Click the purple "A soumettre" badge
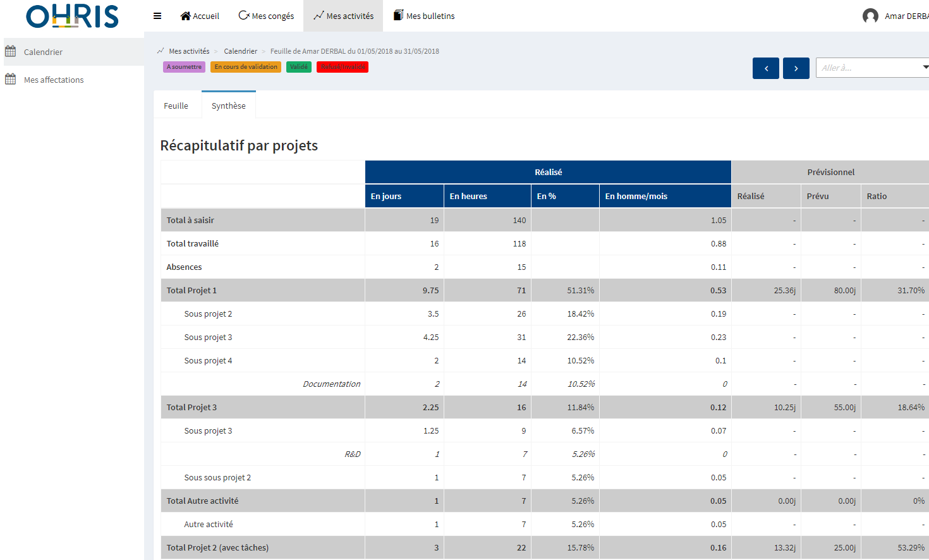929x560 pixels. point(184,67)
